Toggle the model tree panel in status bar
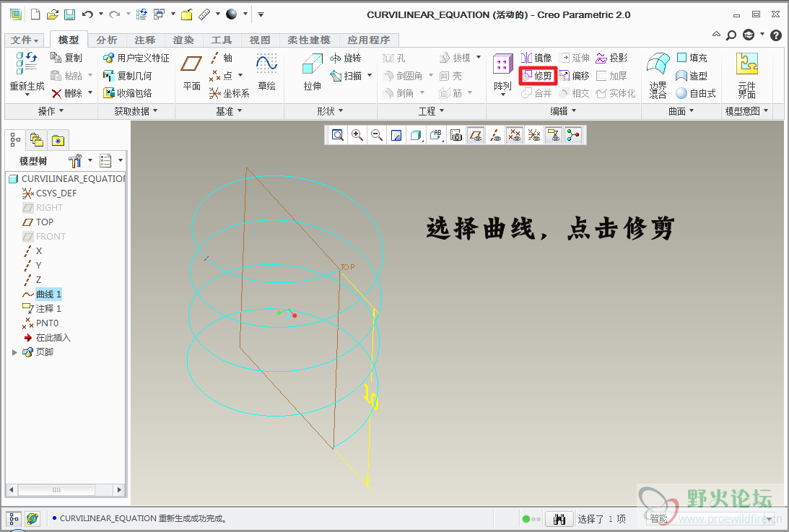This screenshot has height=532, width=789. [14, 518]
